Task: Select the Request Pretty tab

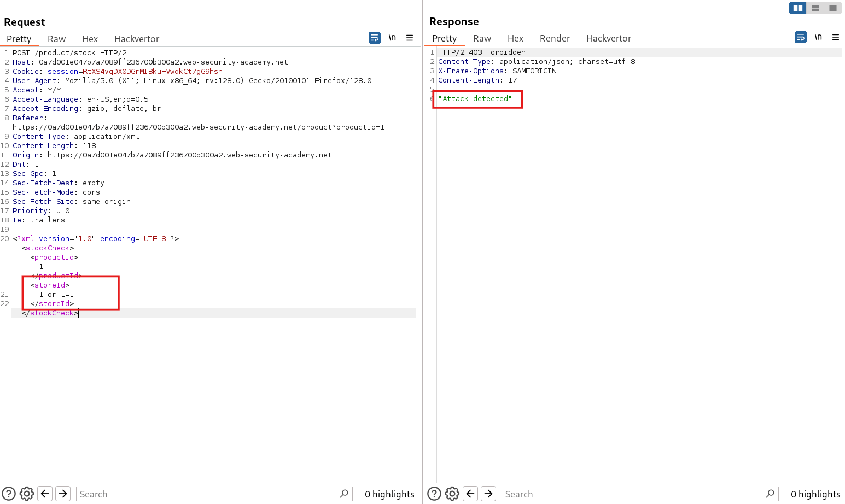Action: click(x=19, y=39)
